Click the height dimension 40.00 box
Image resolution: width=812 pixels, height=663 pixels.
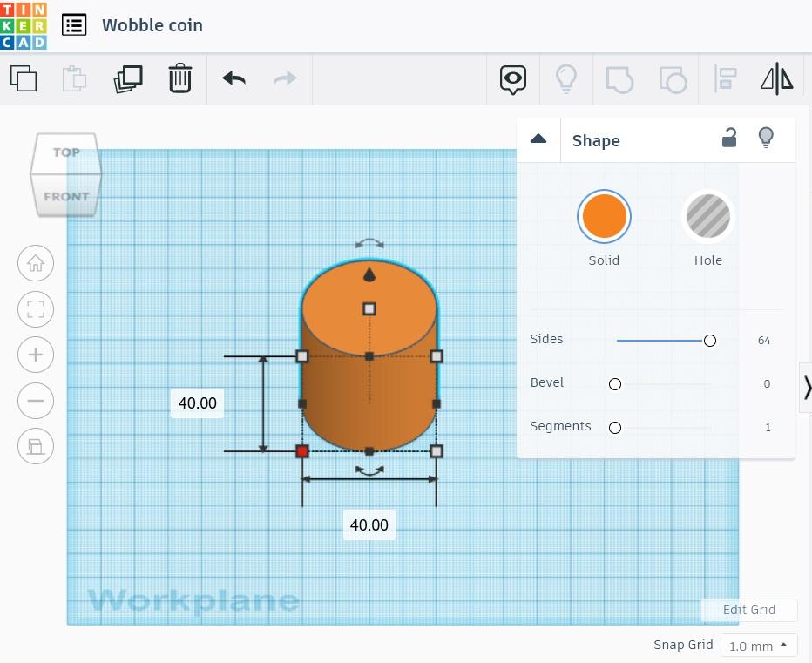click(197, 403)
